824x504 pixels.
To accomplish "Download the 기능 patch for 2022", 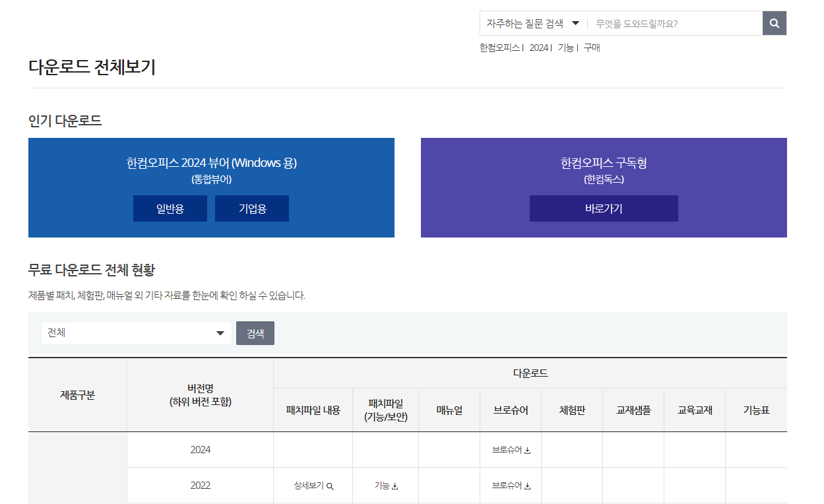I will click(386, 486).
